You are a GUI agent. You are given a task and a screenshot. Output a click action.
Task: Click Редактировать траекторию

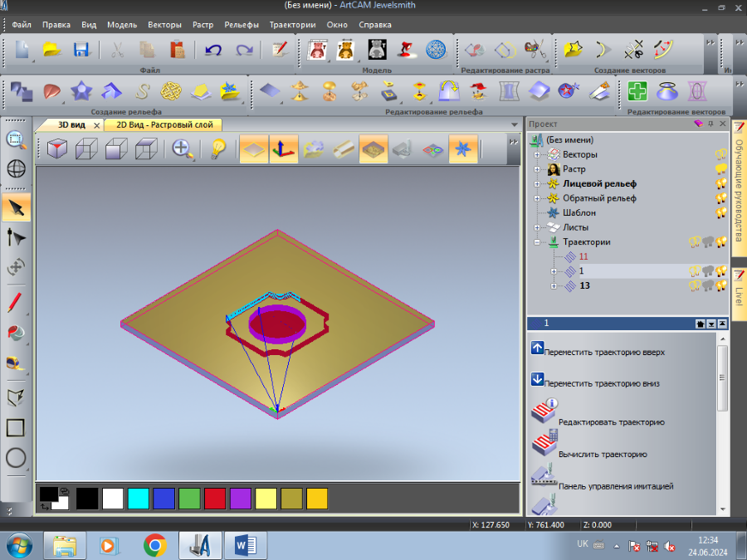[611, 421]
